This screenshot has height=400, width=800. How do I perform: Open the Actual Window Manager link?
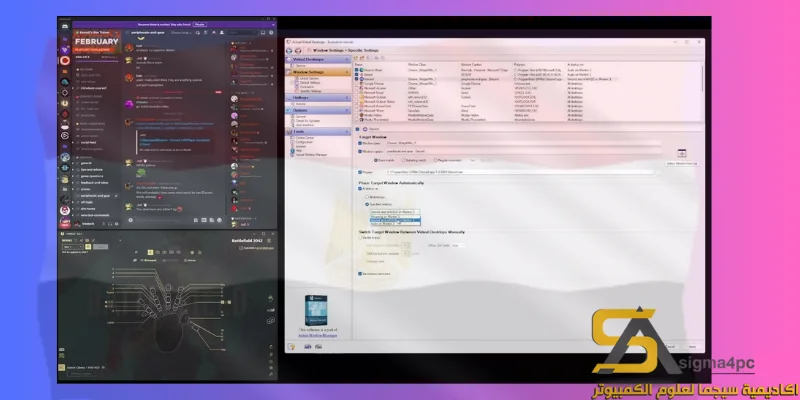317,336
